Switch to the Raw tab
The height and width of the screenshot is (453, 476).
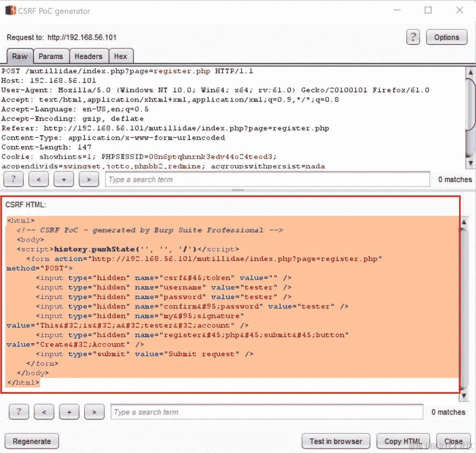coord(20,56)
